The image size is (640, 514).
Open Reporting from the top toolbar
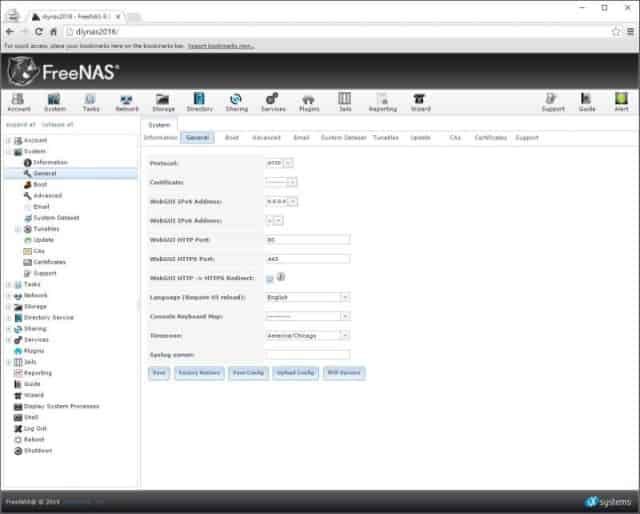click(x=382, y=102)
